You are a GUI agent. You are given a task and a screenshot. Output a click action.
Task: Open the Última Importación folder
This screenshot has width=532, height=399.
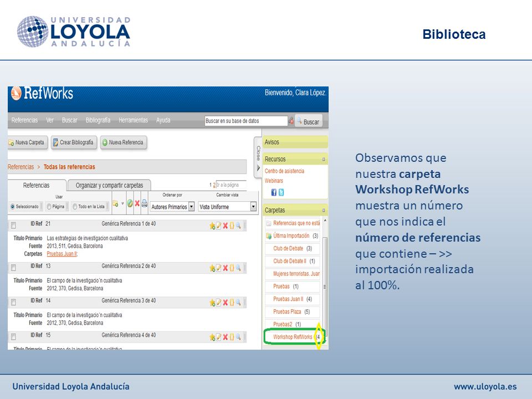click(291, 236)
